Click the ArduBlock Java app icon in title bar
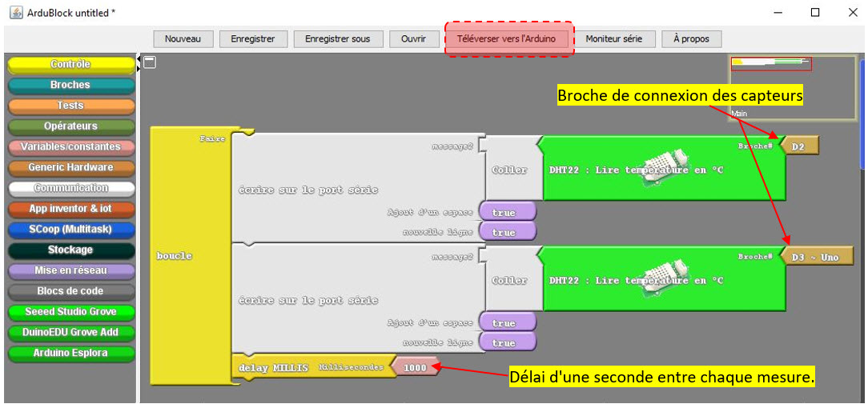This screenshot has height=408, width=868. pos(14,13)
